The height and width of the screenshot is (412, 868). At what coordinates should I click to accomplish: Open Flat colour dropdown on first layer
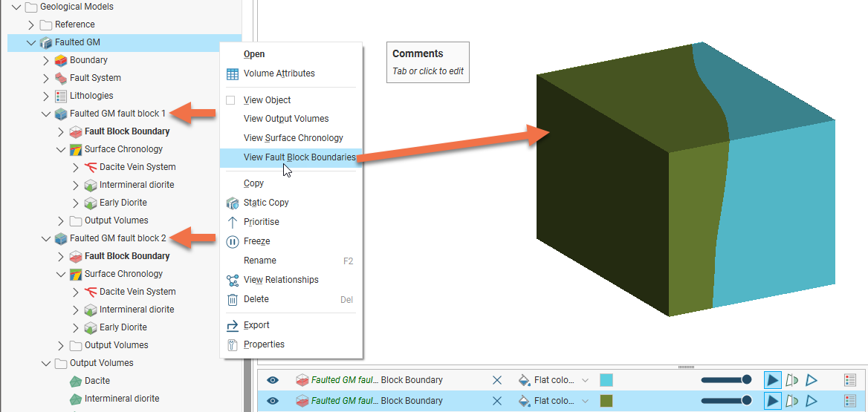click(x=585, y=380)
